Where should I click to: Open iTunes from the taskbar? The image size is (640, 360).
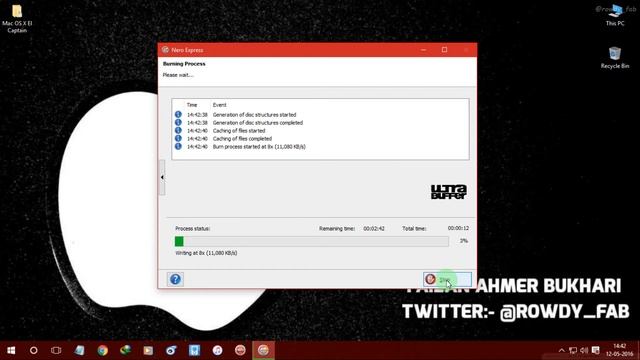click(217, 350)
